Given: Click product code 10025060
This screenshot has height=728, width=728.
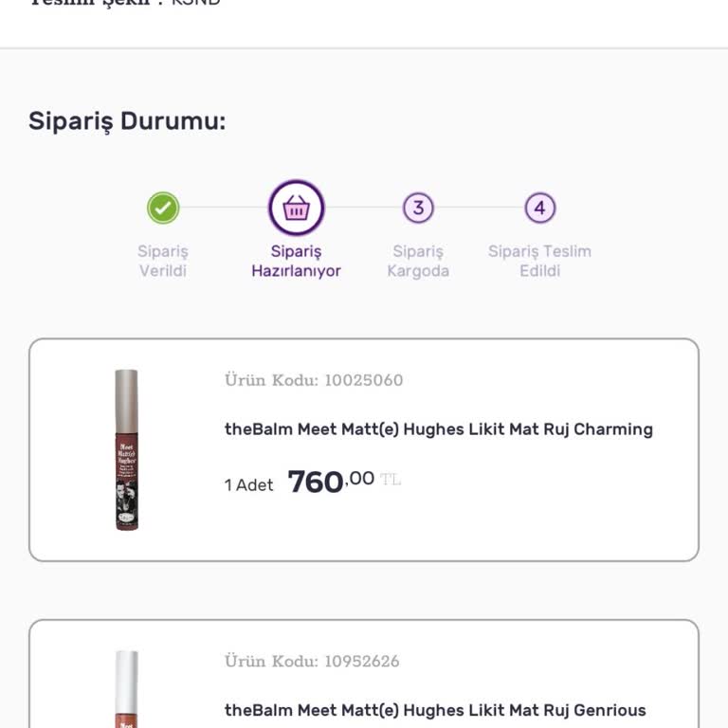Looking at the screenshot, I should pos(314,380).
